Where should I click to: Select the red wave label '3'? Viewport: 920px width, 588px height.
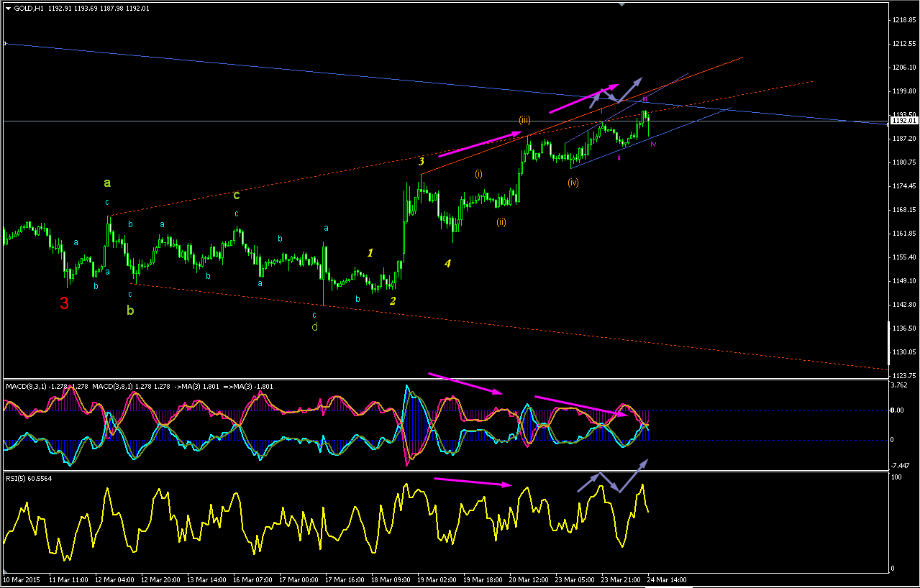point(64,303)
